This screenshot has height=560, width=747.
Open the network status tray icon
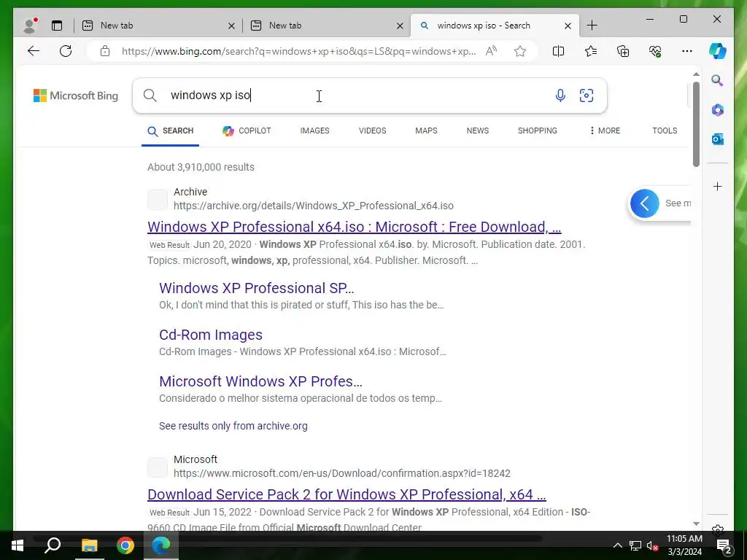[635, 545]
